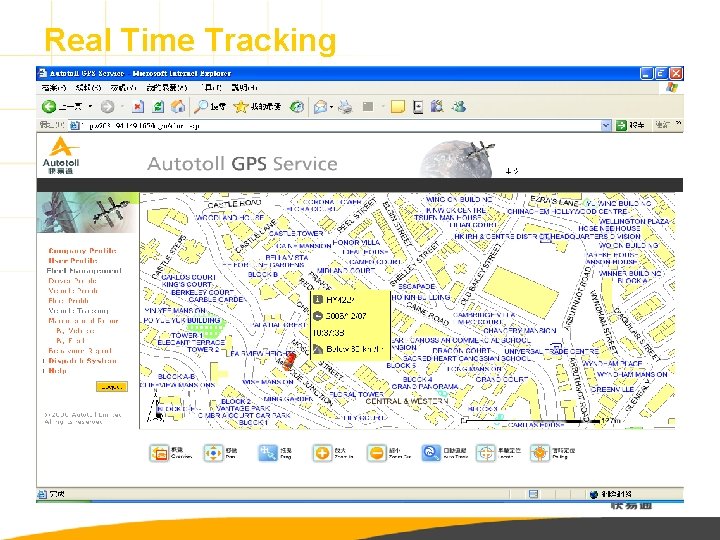Click the Locate vehicle crosshair icon
This screenshot has width=720, height=540.
pos(485,453)
